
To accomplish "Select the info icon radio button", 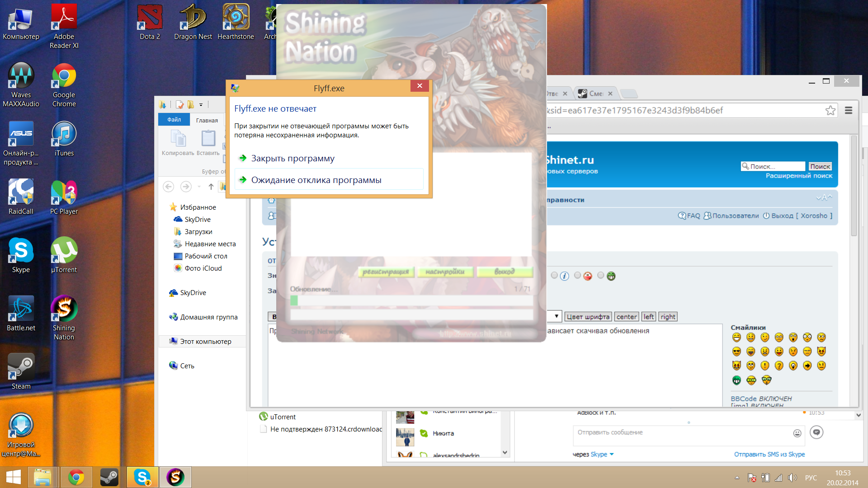I will [x=554, y=275].
